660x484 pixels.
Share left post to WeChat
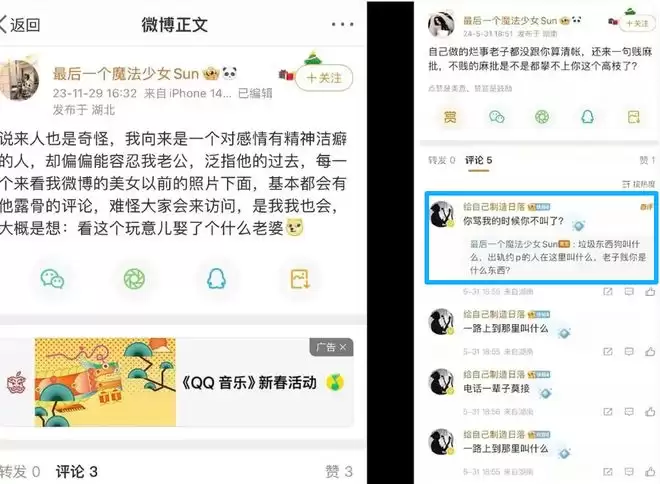tap(52, 279)
